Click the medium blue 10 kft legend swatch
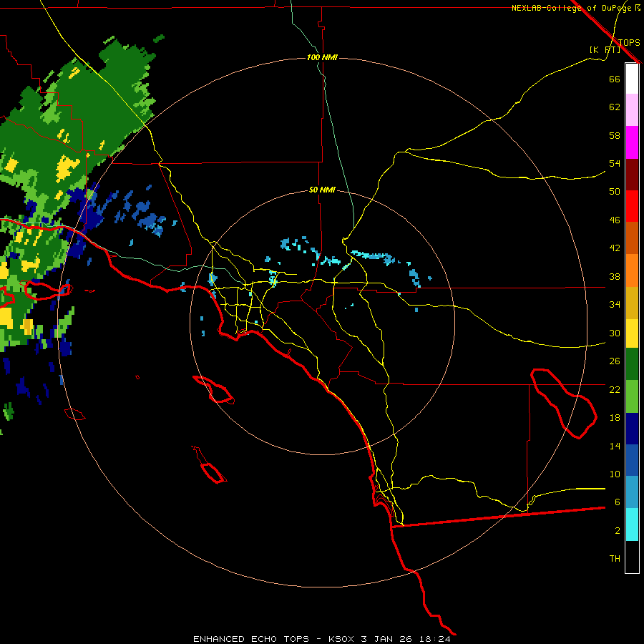 (632, 460)
